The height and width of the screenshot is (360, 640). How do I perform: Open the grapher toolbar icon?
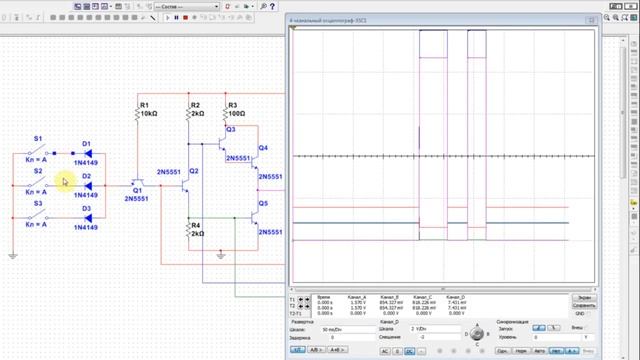point(104,7)
